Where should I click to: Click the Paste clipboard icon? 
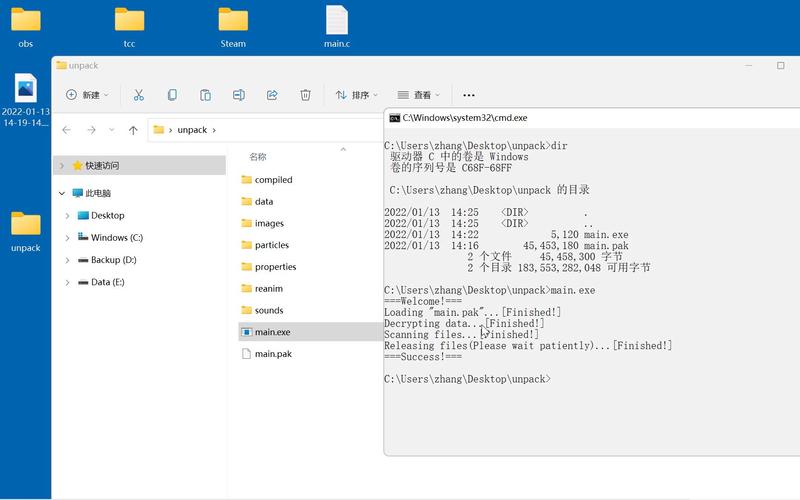tap(206, 95)
